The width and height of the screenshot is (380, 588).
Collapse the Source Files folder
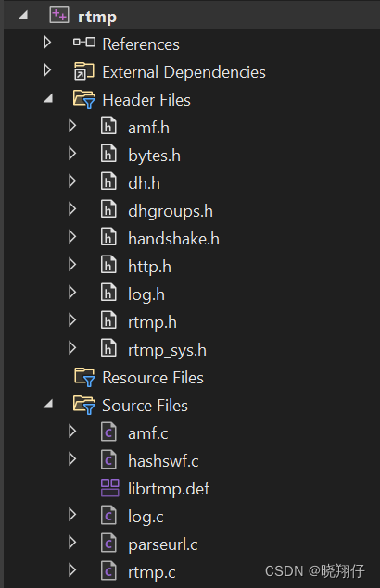point(48,404)
